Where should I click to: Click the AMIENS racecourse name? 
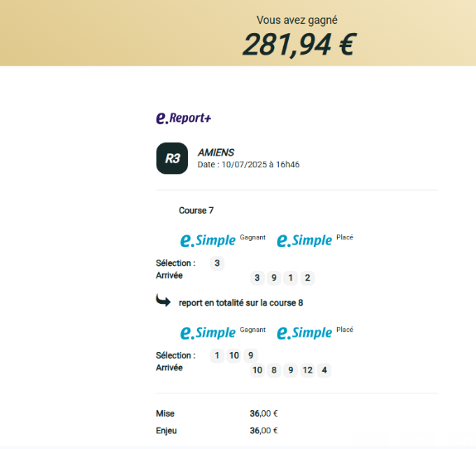coord(216,152)
